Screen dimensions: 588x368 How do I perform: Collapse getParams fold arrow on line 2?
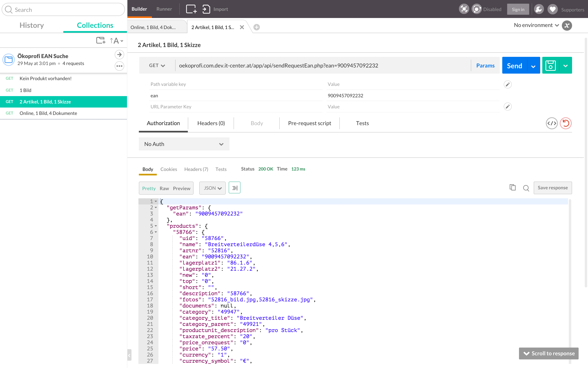(156, 207)
